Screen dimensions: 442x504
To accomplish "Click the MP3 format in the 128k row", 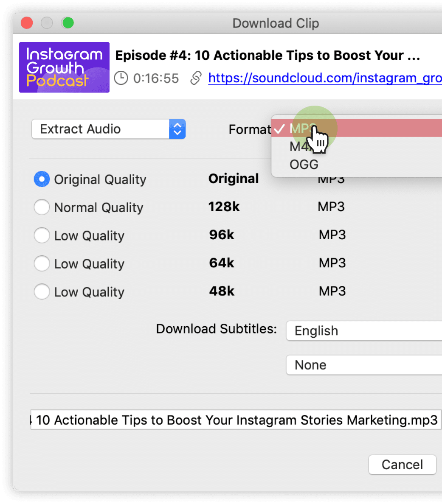I will tap(331, 207).
